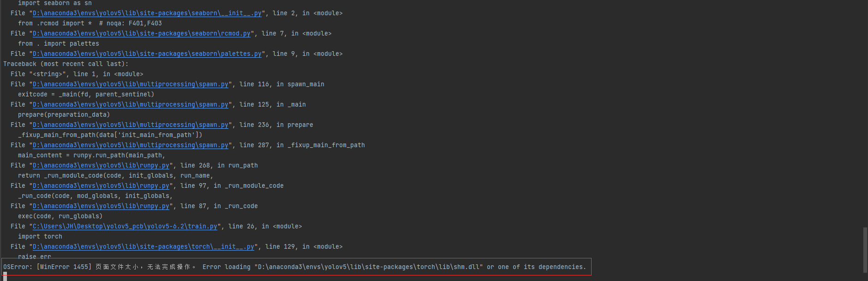The width and height of the screenshot is (868, 281).
Task: Click the 'import torch' code line
Action: point(40,237)
